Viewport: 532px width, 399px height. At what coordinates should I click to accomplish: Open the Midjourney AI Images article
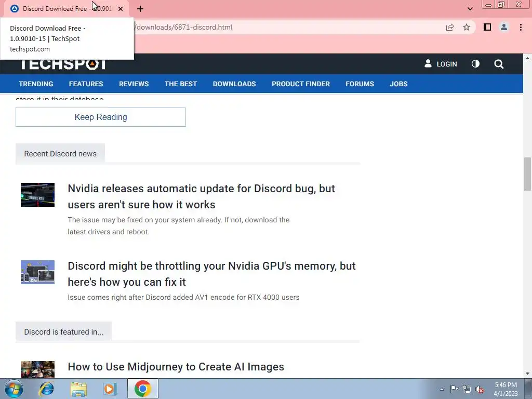tap(176, 367)
